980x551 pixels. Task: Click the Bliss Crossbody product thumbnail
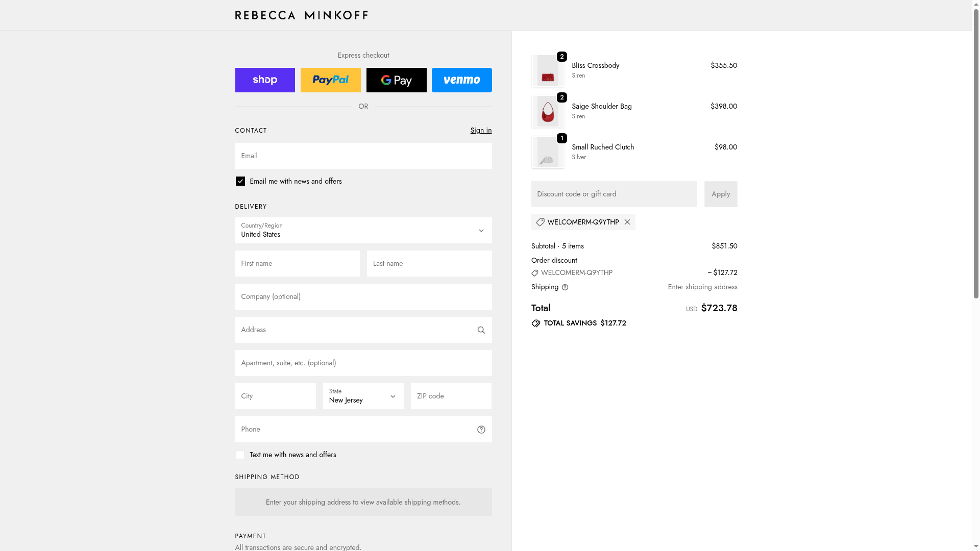(x=548, y=71)
